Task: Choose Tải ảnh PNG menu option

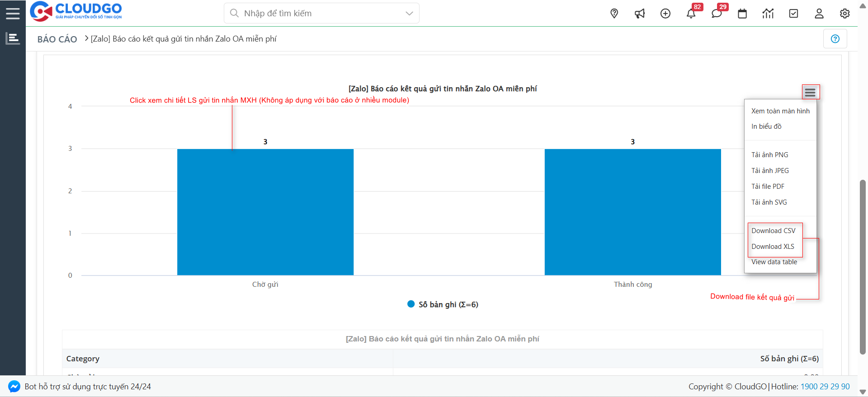Action: (769, 155)
